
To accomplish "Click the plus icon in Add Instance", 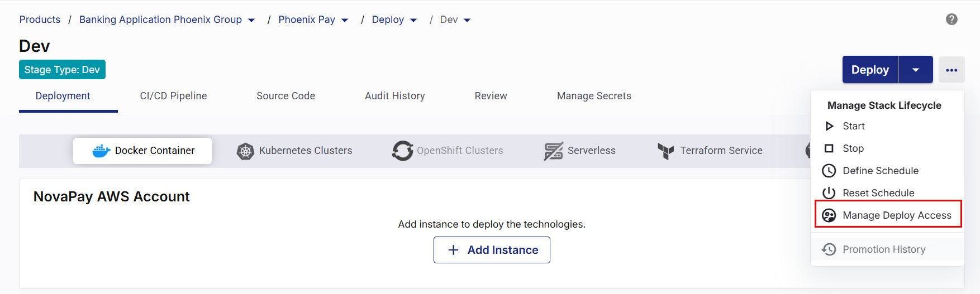I will point(454,250).
